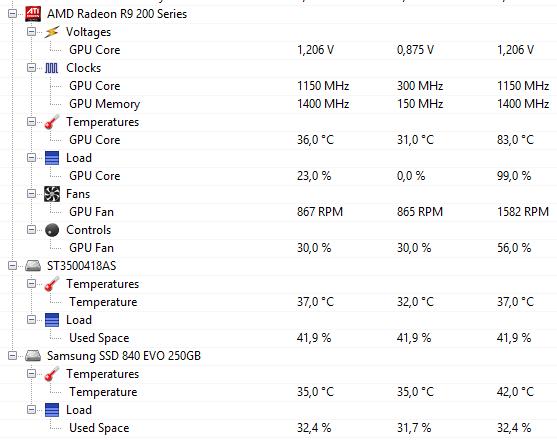Collapse the Samsung SSD 840 EVO node
Viewport: 557px width, 446px height.
(12, 356)
